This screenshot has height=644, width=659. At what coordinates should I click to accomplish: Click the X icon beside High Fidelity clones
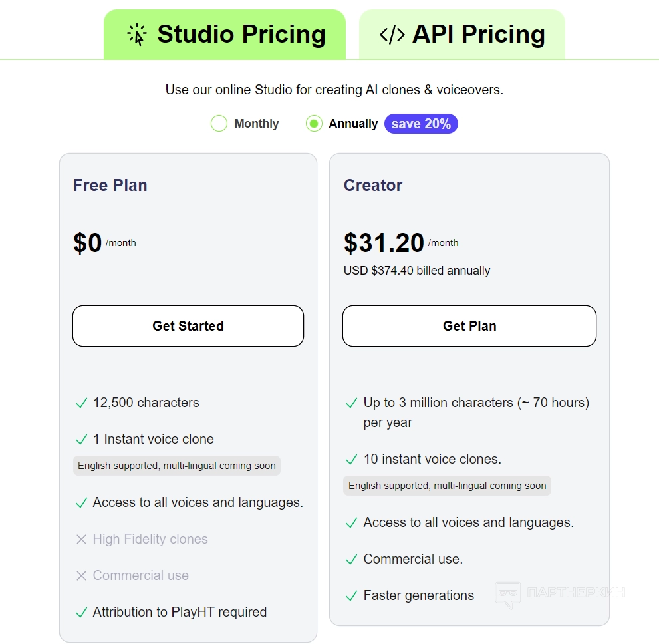click(x=81, y=540)
